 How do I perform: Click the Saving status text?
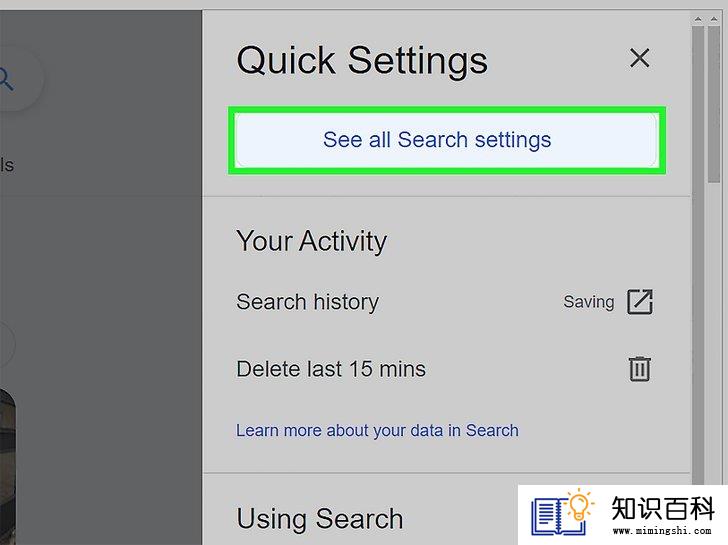589,302
